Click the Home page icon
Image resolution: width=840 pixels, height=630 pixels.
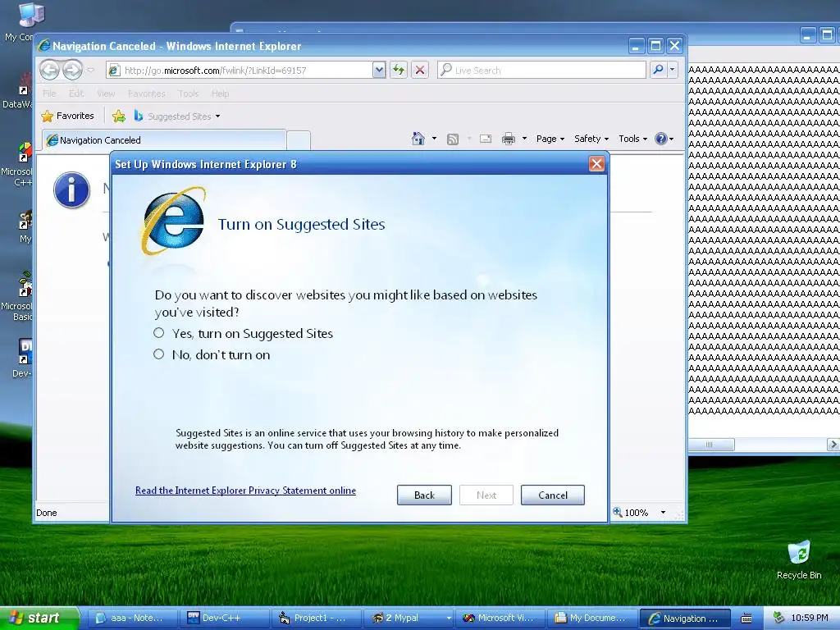[x=418, y=139]
